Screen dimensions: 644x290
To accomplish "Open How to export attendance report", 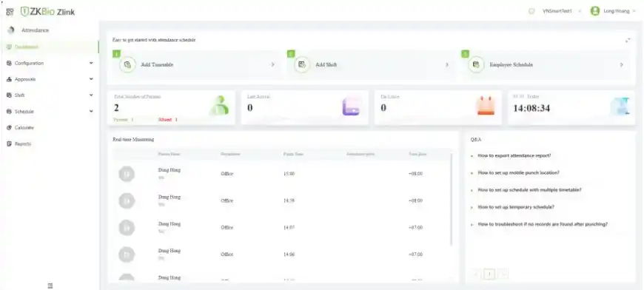I will (x=514, y=156).
